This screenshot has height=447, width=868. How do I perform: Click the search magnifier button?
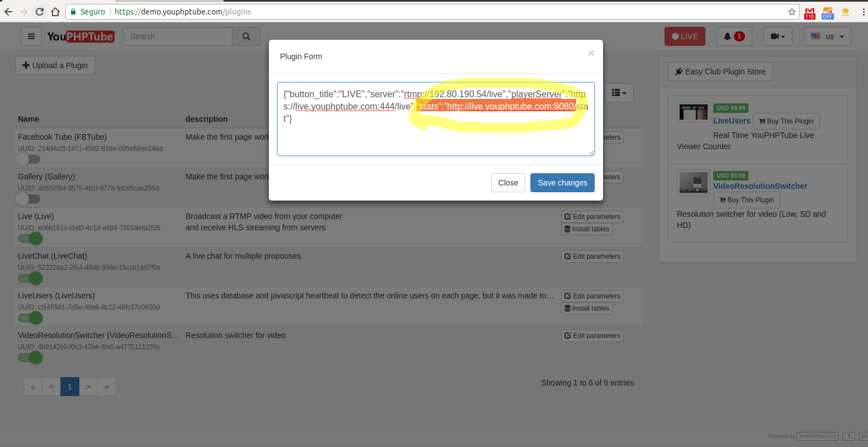coord(246,36)
